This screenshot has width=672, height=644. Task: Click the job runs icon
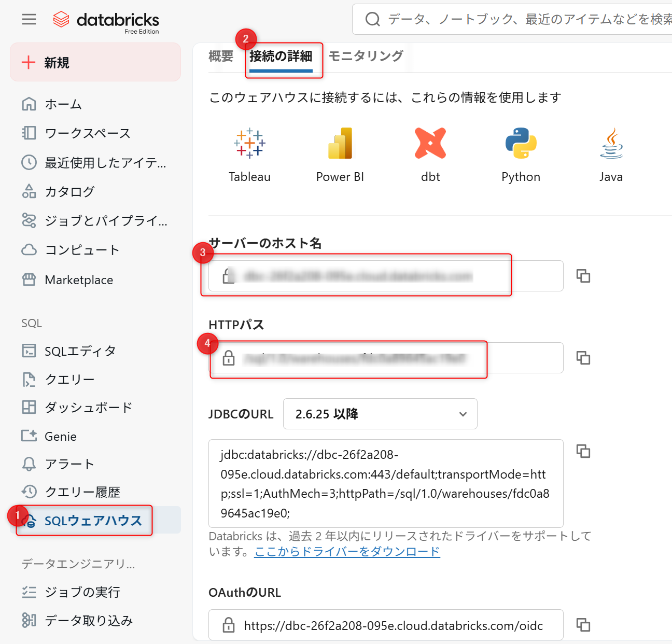click(29, 592)
